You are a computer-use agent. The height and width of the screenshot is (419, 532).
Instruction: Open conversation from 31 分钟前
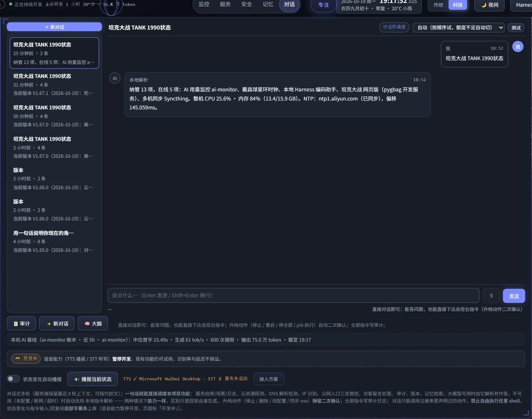click(x=54, y=85)
